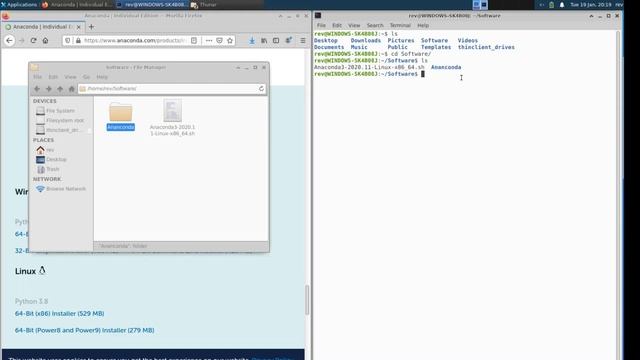Open Help menu in File Manager
This screenshot has width=640, height=360.
pos(102,77)
